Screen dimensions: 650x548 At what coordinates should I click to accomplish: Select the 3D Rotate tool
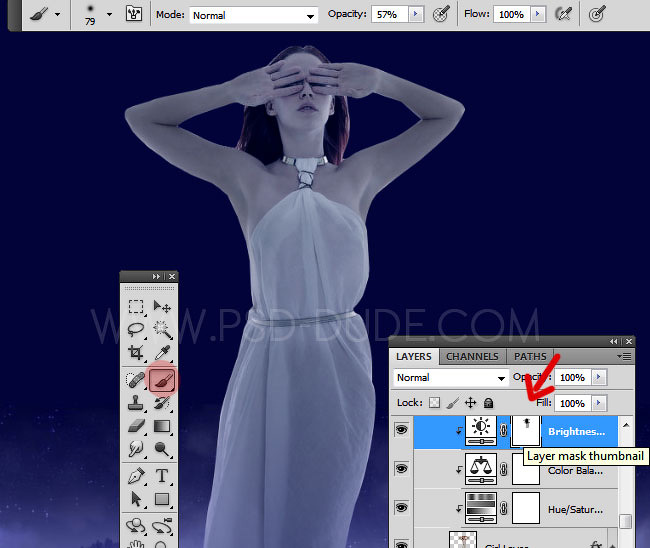[x=136, y=526]
